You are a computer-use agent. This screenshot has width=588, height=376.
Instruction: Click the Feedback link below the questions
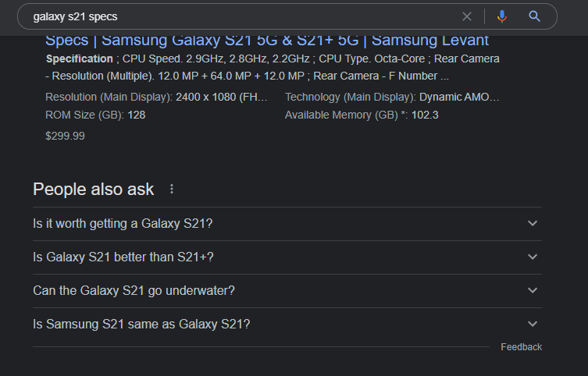(x=521, y=347)
